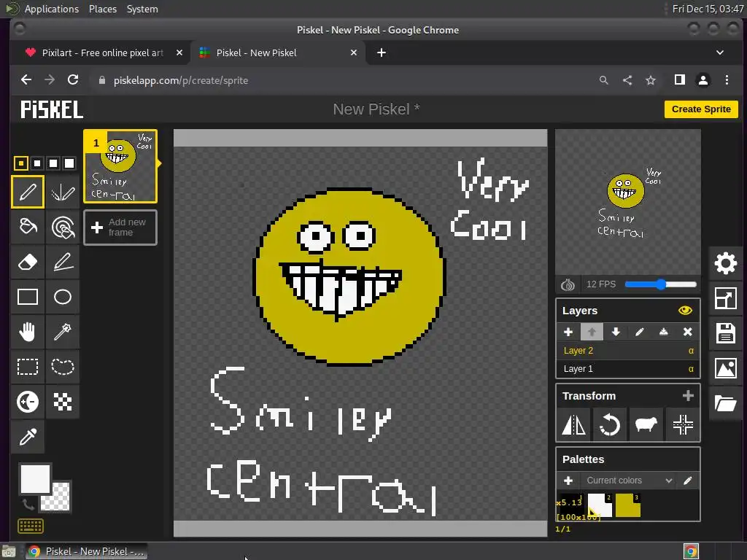Screen dimensions: 747x560
Task: Open the Export image panel
Action: pos(726,368)
